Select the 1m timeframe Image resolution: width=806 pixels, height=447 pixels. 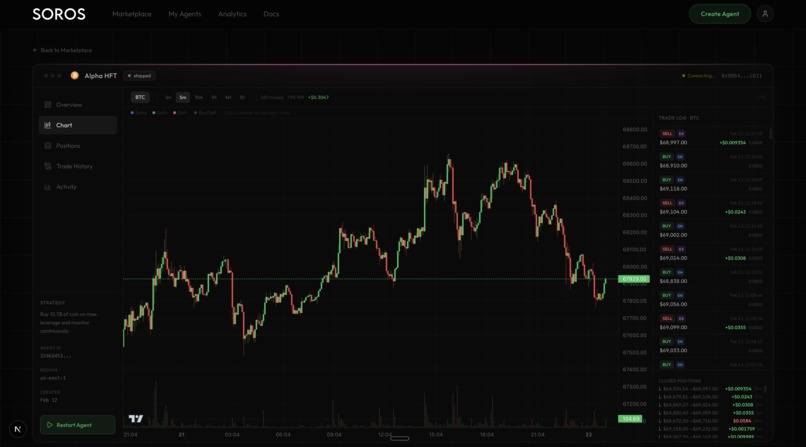click(x=168, y=98)
